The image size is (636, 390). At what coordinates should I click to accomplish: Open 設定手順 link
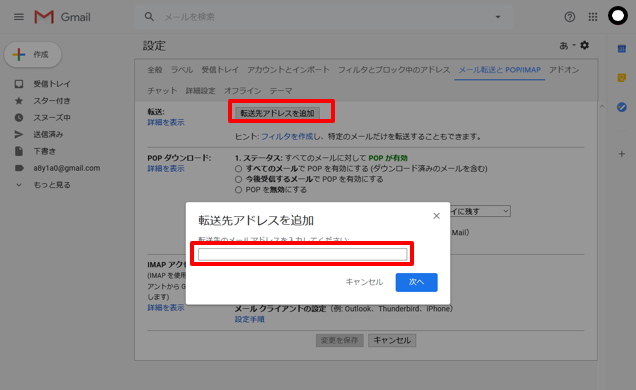tap(249, 319)
